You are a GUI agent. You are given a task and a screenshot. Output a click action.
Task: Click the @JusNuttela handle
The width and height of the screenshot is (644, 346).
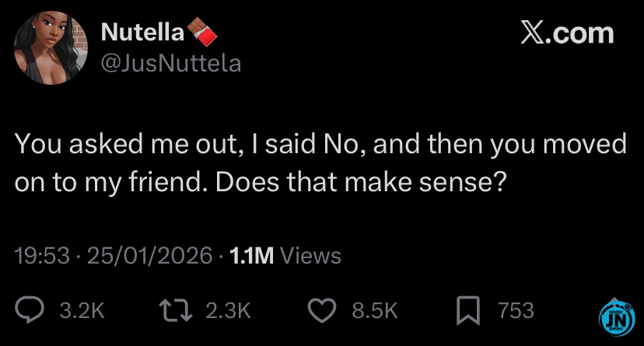pyautogui.click(x=171, y=63)
